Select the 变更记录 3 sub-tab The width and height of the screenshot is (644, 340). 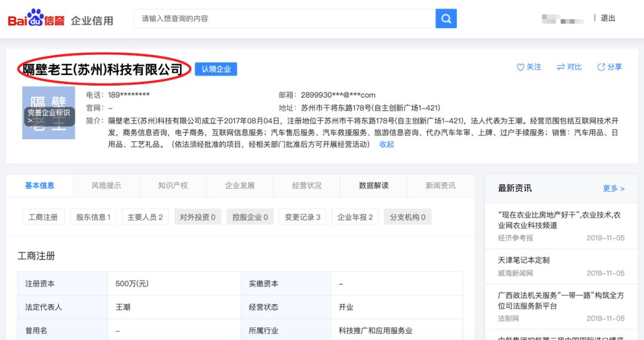coord(302,217)
